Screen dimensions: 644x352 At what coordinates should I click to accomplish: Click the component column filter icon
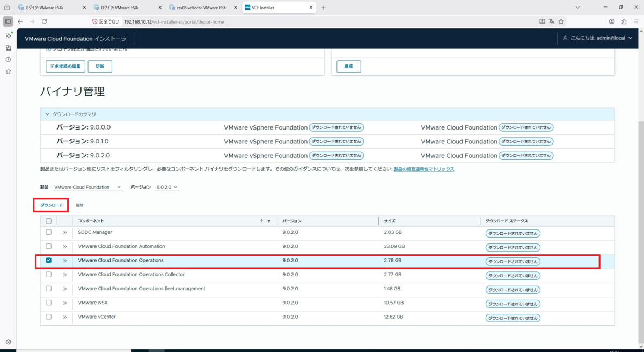click(x=269, y=221)
